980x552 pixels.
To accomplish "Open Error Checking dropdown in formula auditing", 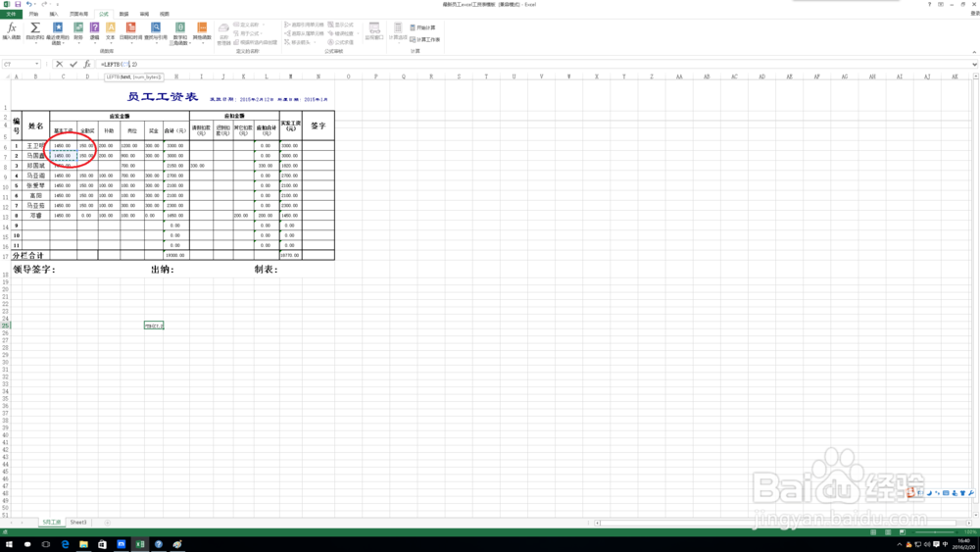I will 342,33.
